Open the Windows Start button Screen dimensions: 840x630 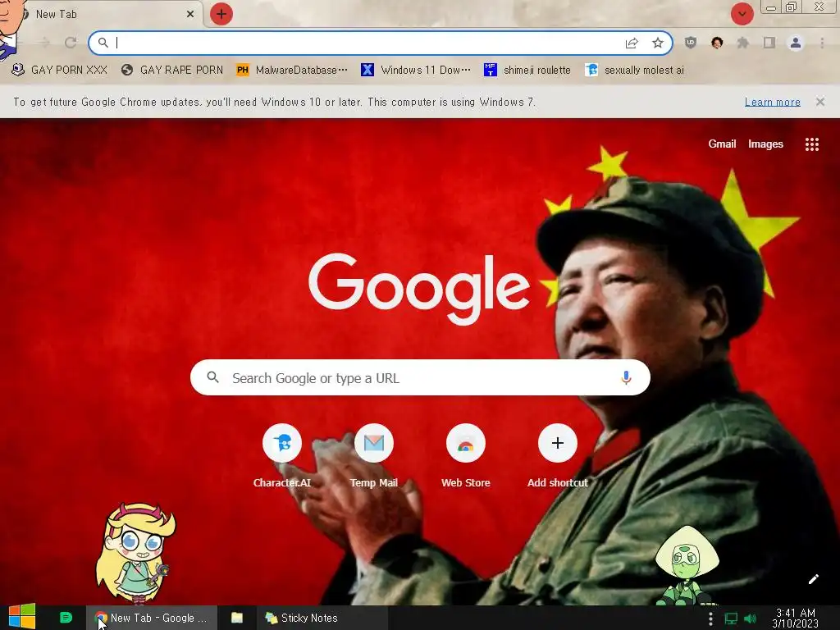(x=21, y=617)
